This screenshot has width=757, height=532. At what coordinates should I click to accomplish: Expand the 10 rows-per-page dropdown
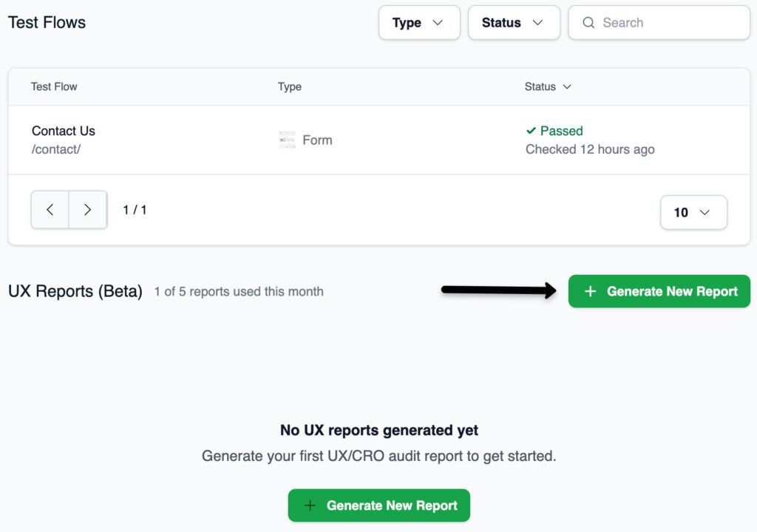(693, 213)
